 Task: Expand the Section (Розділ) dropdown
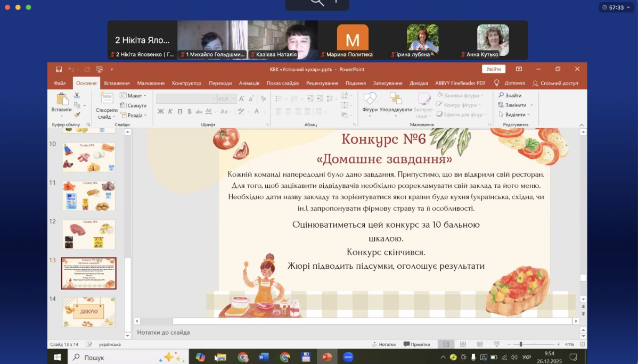coord(133,115)
